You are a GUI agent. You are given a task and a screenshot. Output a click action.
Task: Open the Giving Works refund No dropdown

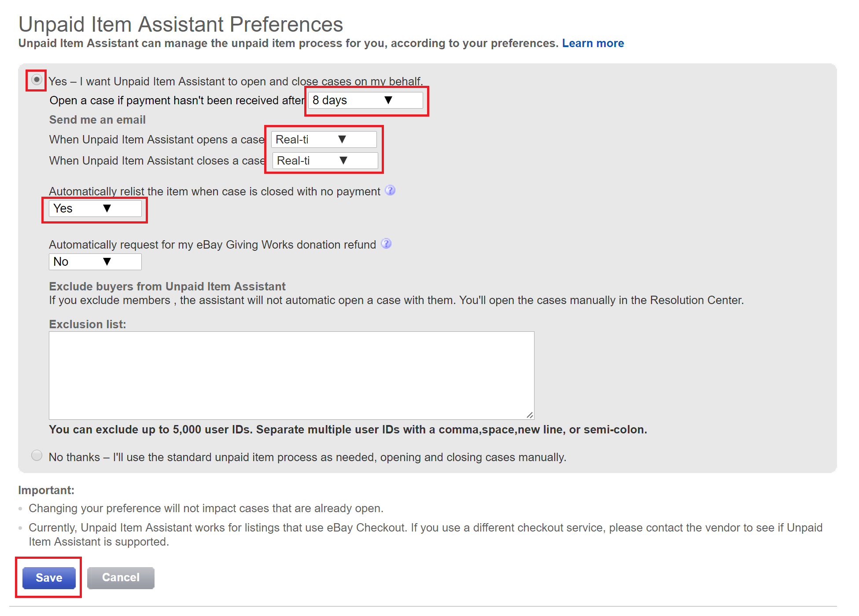point(95,262)
